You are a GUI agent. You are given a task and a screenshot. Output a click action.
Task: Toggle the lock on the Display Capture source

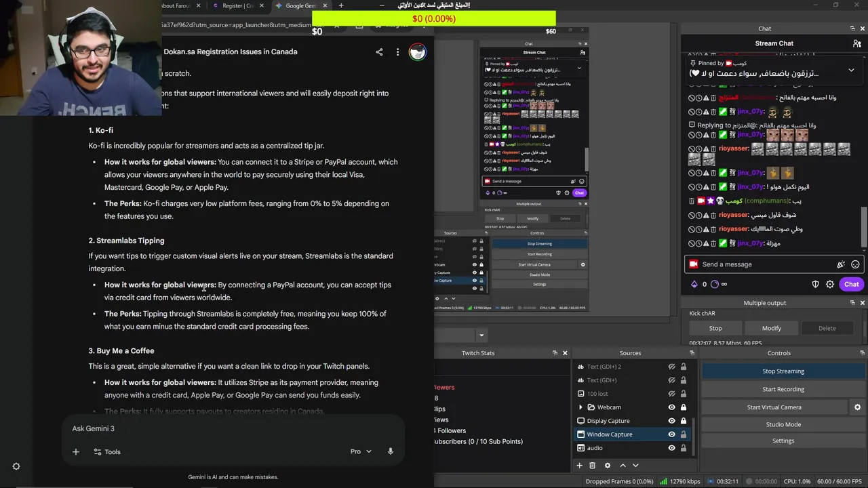[x=683, y=421]
